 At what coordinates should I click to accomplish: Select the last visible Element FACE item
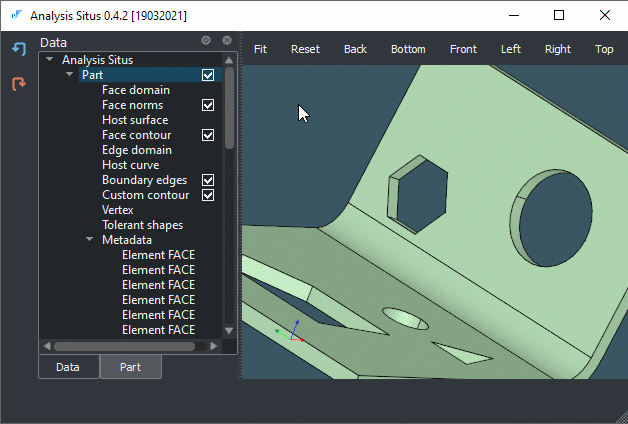pos(159,330)
